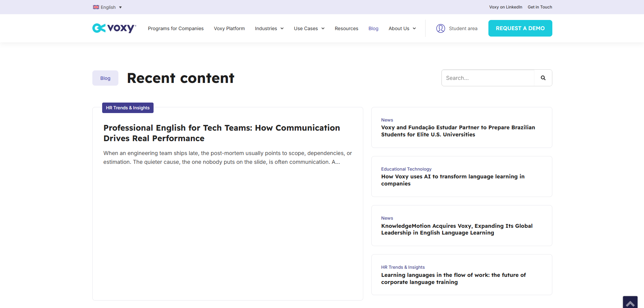The image size is (644, 308).
Task: Select the HR Trends & Insights purple tag
Action: tap(128, 108)
